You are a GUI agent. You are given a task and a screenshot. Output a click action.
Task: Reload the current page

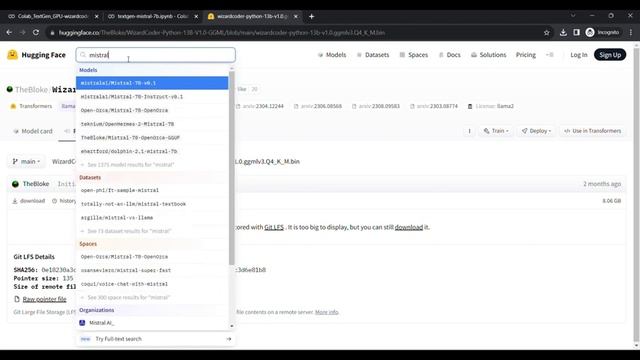click(x=36, y=32)
